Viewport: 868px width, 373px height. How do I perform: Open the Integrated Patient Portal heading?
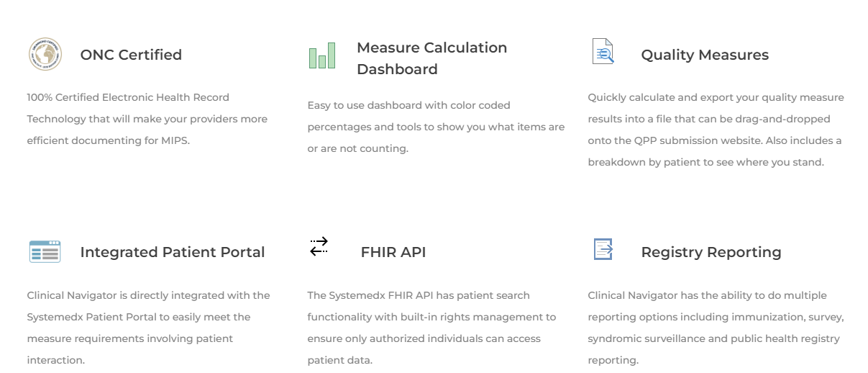click(x=173, y=252)
